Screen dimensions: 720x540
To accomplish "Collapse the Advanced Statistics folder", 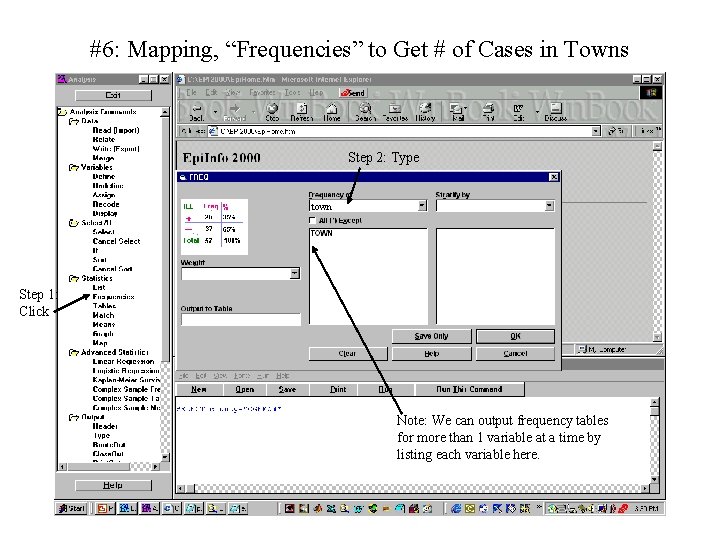I will tap(73, 352).
